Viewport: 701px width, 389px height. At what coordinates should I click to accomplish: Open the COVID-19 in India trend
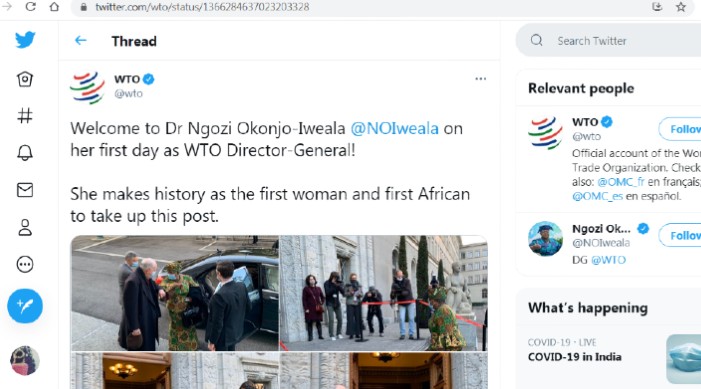574,357
